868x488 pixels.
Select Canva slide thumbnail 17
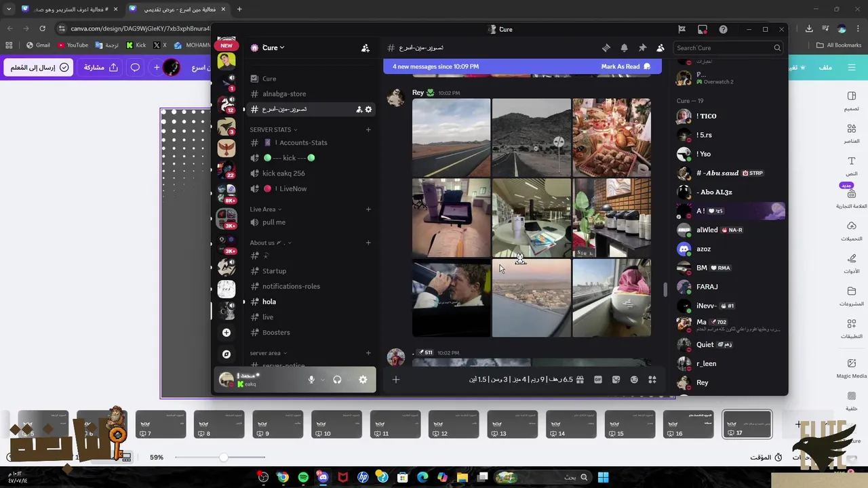click(747, 424)
